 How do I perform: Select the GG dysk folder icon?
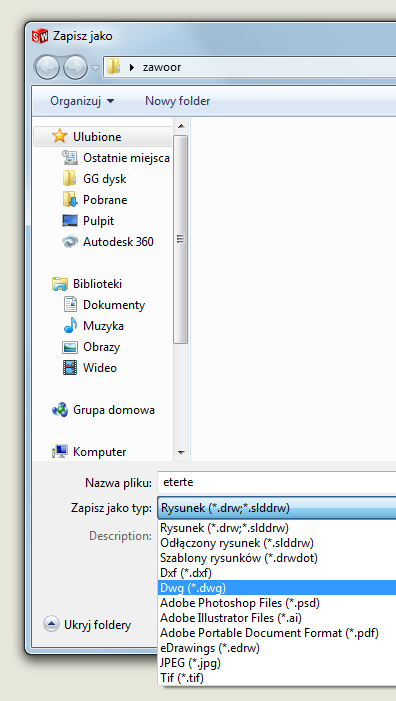pos(69,179)
